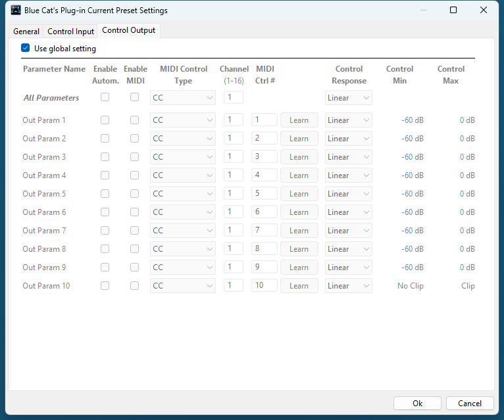Image resolution: width=504 pixels, height=420 pixels.
Task: Click the Cancel button
Action: tap(469, 404)
